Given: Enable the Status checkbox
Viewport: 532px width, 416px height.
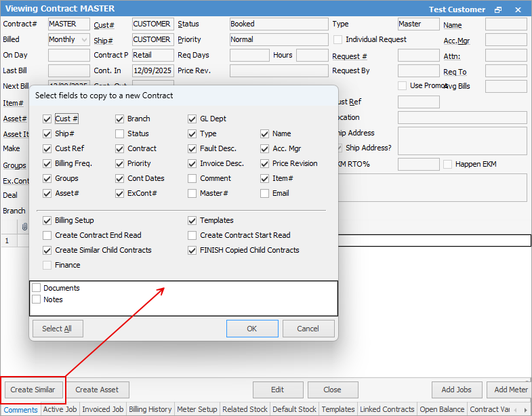Looking at the screenshot, I should pyautogui.click(x=119, y=133).
